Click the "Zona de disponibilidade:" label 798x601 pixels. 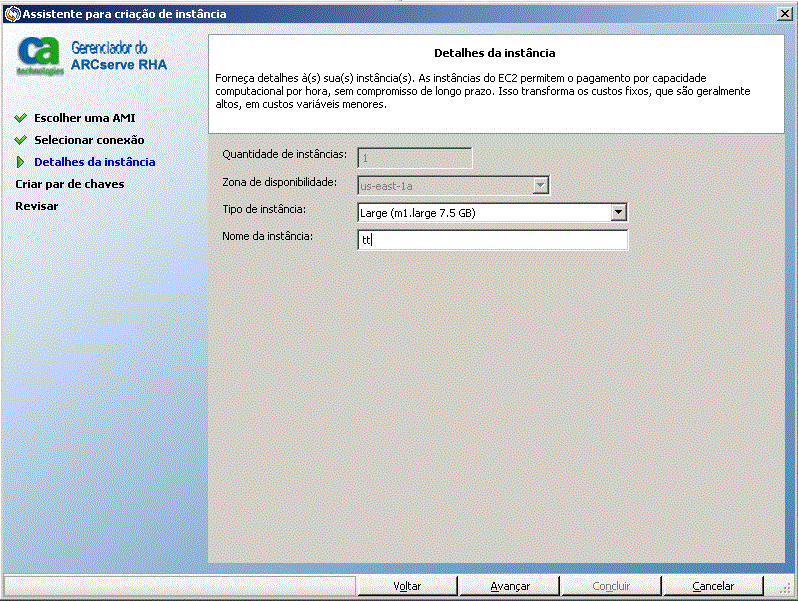tap(279, 182)
